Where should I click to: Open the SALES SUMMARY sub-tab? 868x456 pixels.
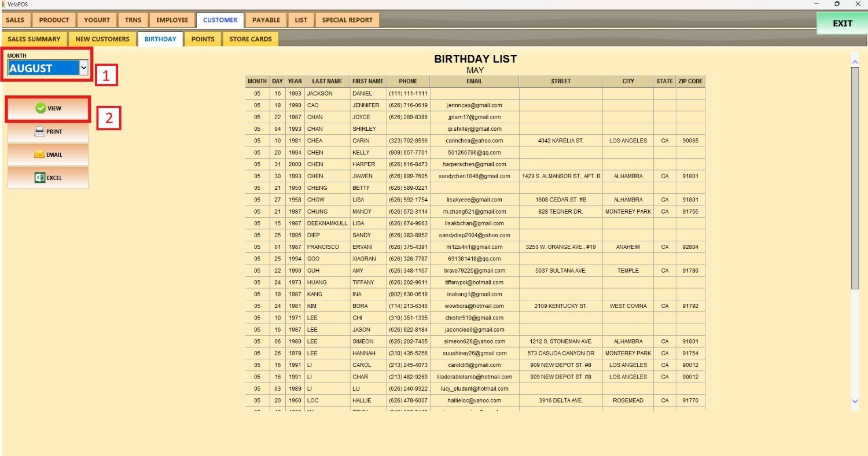(34, 39)
